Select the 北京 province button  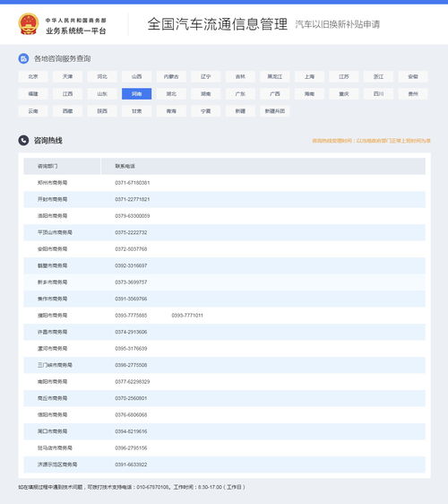pyautogui.click(x=33, y=76)
